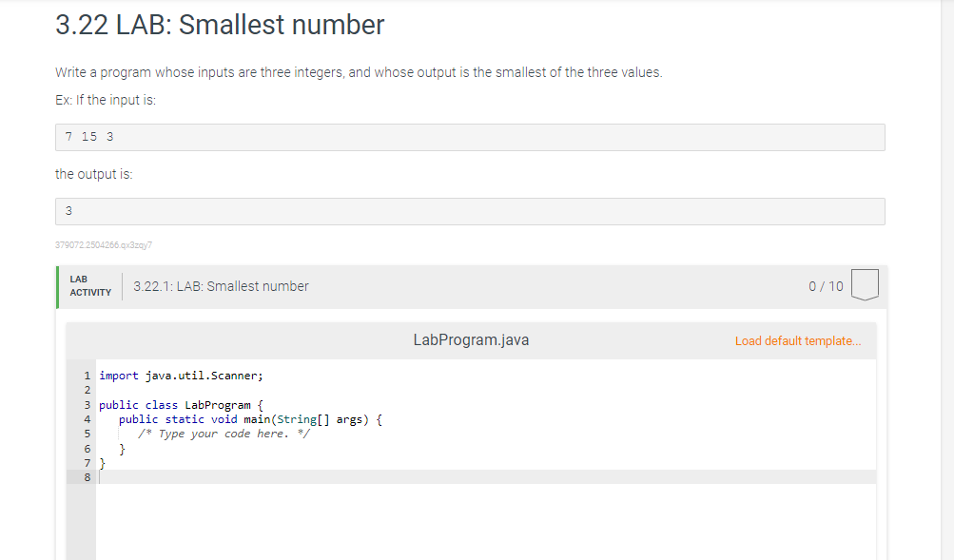Click the 3.22.1: LAB: Smallest number heading
The height and width of the screenshot is (560, 954).
221,286
